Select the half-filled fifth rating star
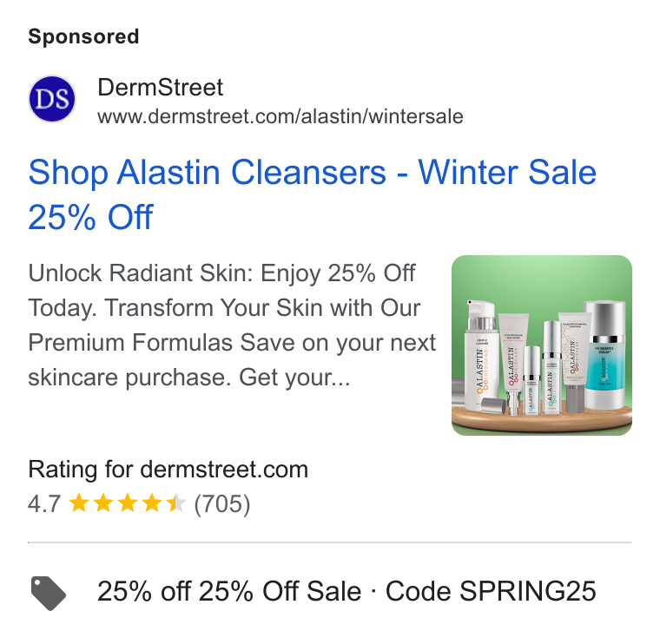660x644 pixels. 176,503
